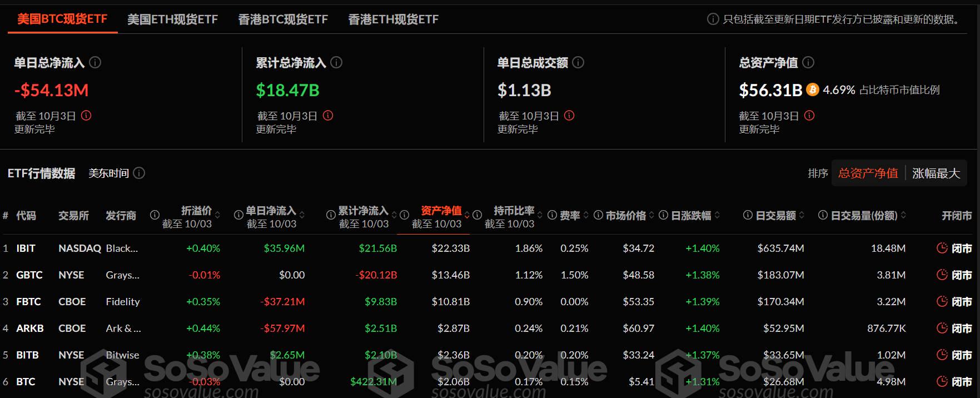Open the BTC ticker link in row 6
Image resolution: width=980 pixels, height=398 pixels.
(x=26, y=381)
